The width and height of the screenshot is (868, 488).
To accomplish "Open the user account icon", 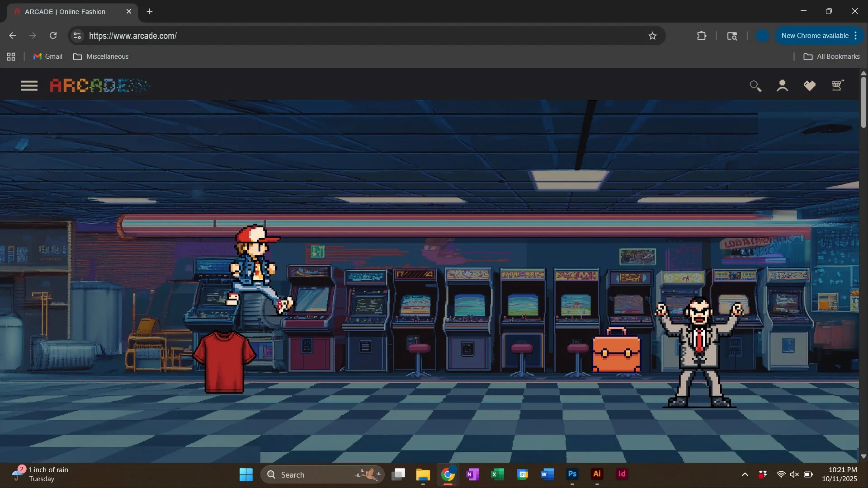I will (782, 86).
